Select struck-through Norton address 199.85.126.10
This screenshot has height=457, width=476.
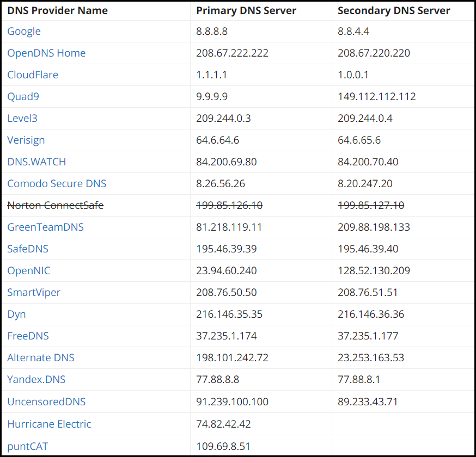pos(229,206)
